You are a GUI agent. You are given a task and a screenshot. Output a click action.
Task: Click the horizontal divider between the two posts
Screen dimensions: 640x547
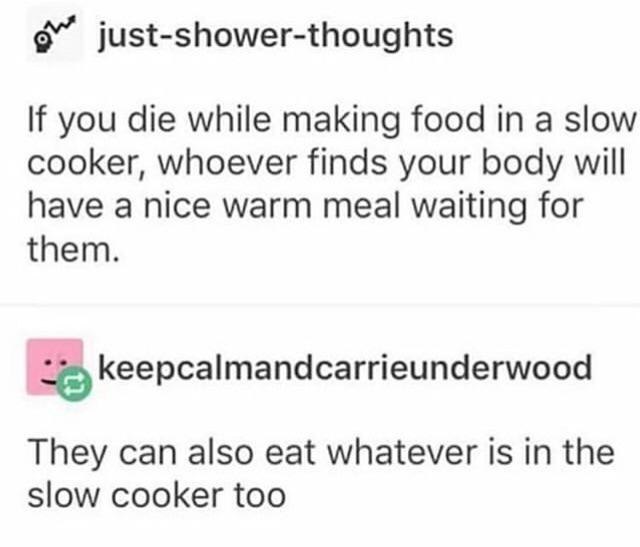pos(320,305)
